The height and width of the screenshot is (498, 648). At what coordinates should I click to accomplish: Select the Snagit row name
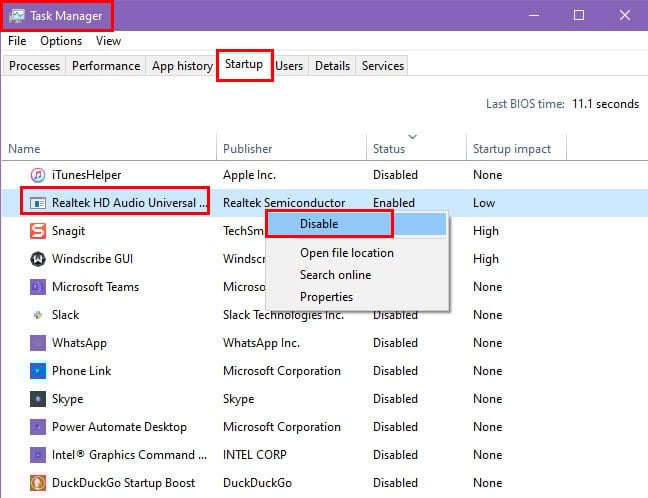coord(68,231)
